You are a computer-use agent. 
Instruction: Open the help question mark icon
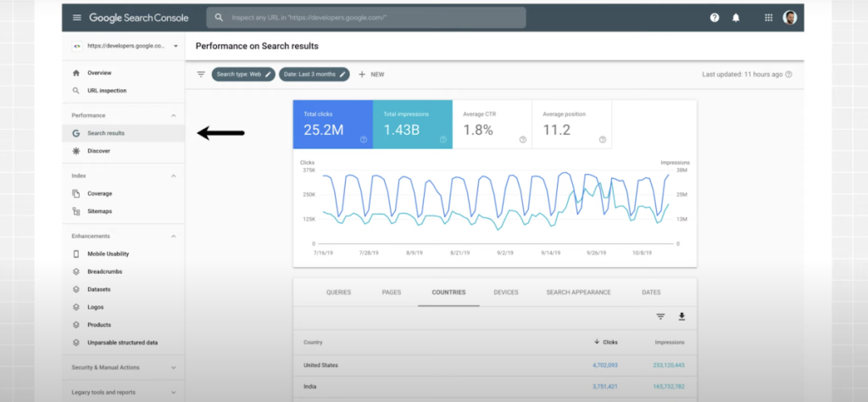pyautogui.click(x=715, y=18)
